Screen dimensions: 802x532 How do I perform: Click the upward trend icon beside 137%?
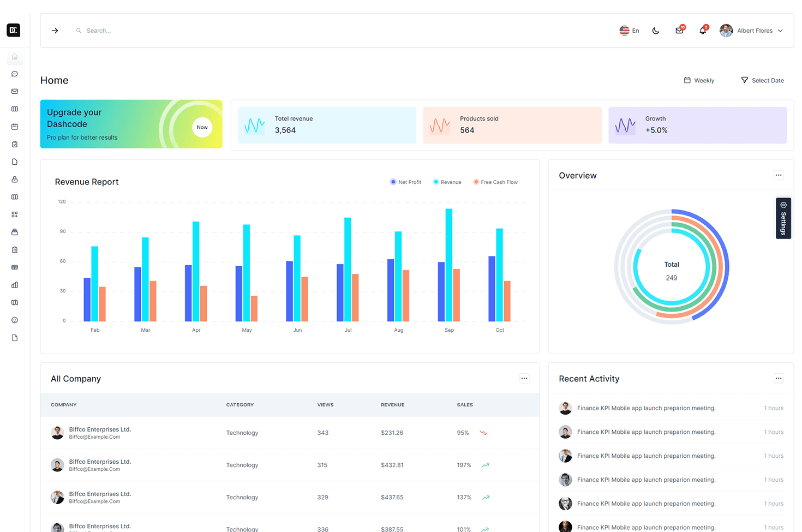click(486, 497)
